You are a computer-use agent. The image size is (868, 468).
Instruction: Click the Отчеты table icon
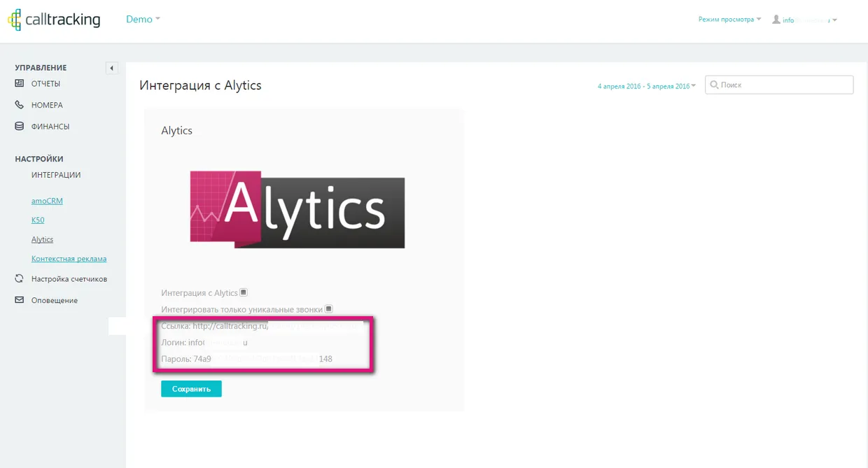click(x=20, y=83)
